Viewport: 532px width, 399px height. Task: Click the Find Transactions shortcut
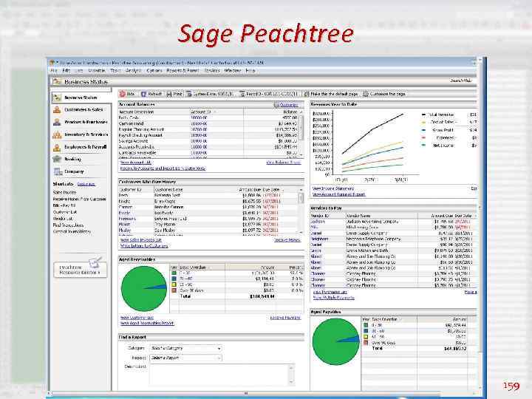point(68,225)
